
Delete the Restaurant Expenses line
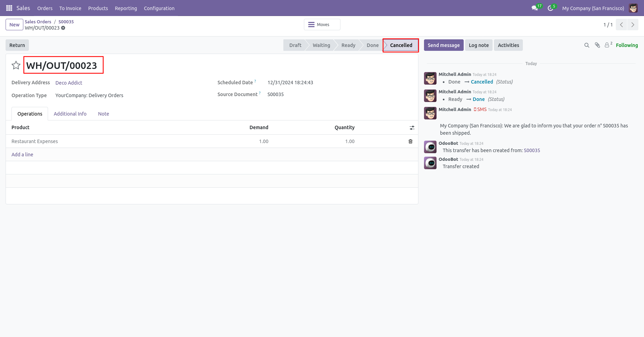[410, 141]
